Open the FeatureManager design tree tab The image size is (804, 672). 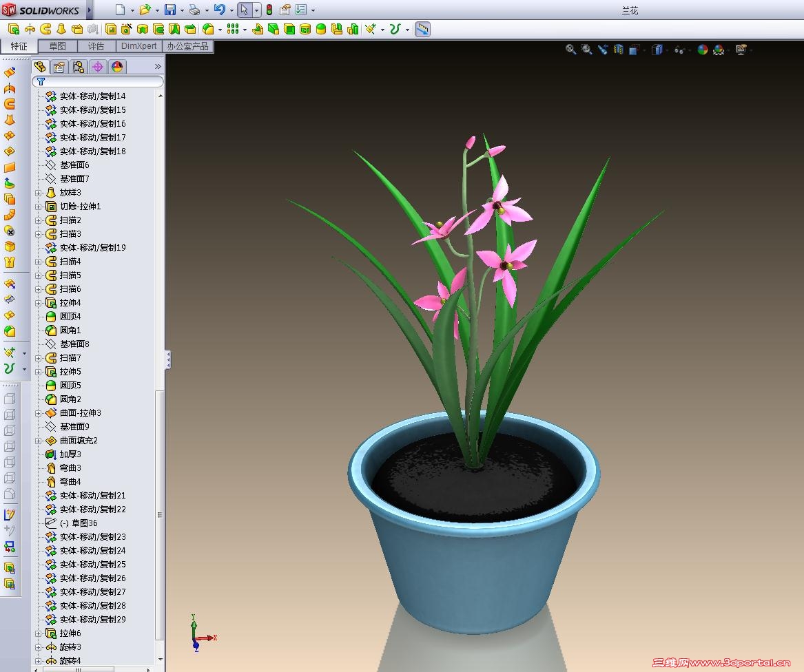point(40,67)
